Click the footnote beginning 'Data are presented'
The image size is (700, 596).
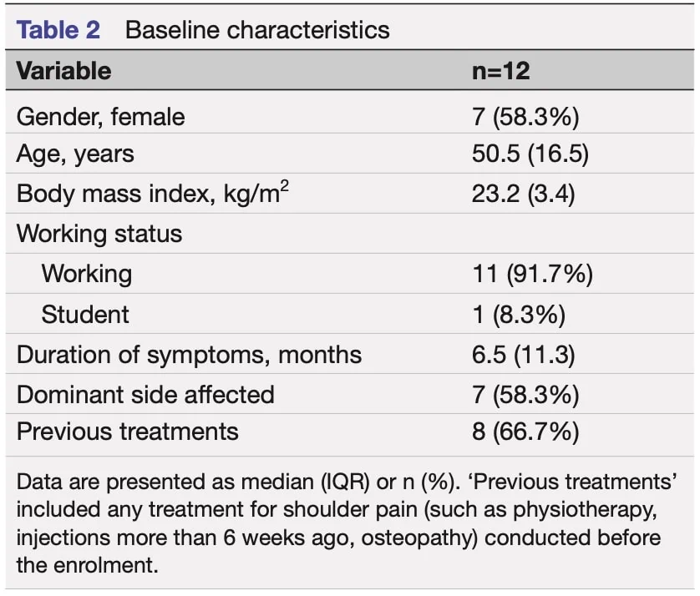[347, 523]
